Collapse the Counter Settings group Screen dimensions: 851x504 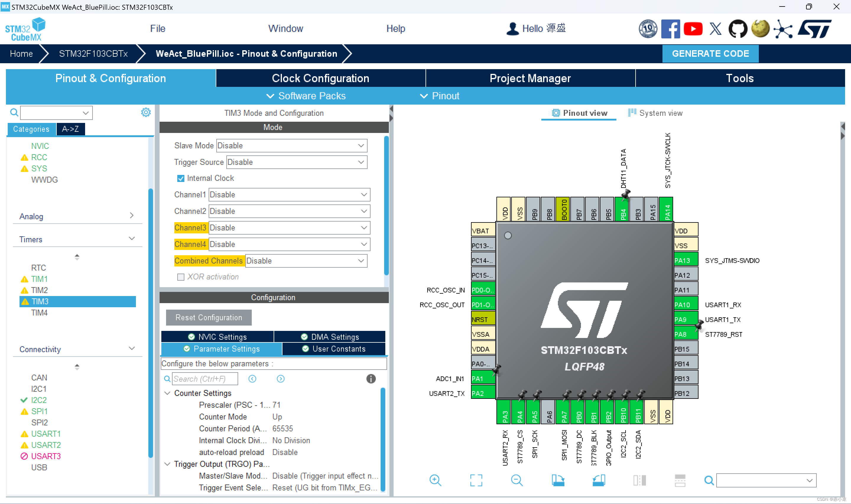pyautogui.click(x=168, y=393)
